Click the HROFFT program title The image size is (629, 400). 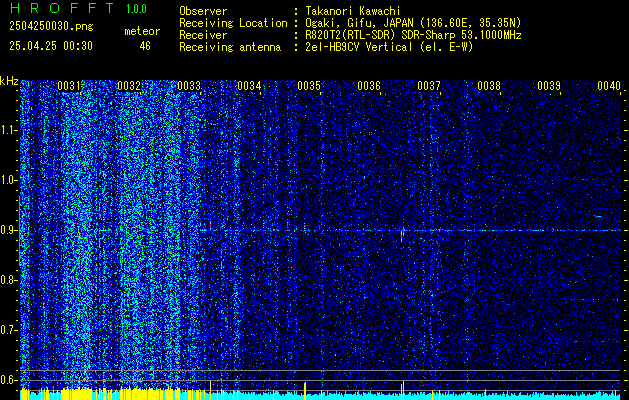[x=61, y=8]
